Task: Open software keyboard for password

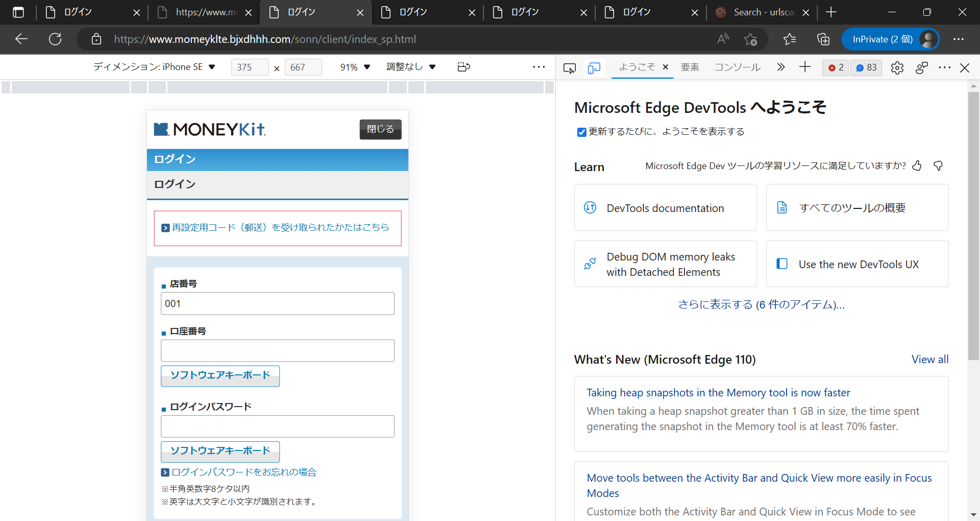Action: pos(220,452)
